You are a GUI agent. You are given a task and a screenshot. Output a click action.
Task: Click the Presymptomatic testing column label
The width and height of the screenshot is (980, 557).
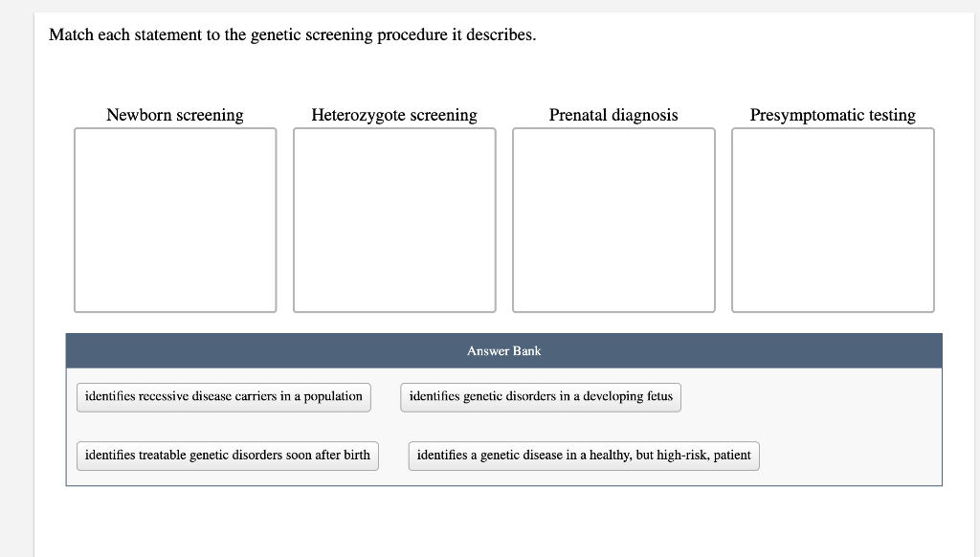point(833,115)
